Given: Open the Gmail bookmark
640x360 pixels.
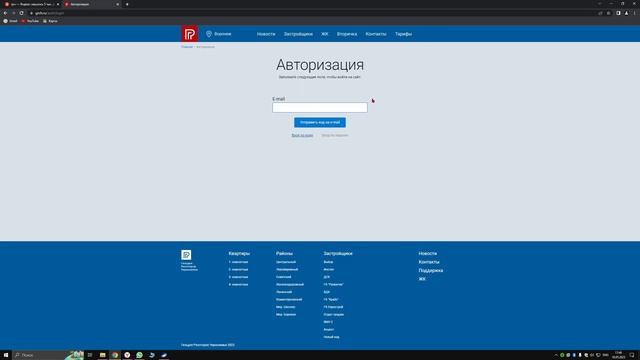Looking at the screenshot, I should coord(11,21).
